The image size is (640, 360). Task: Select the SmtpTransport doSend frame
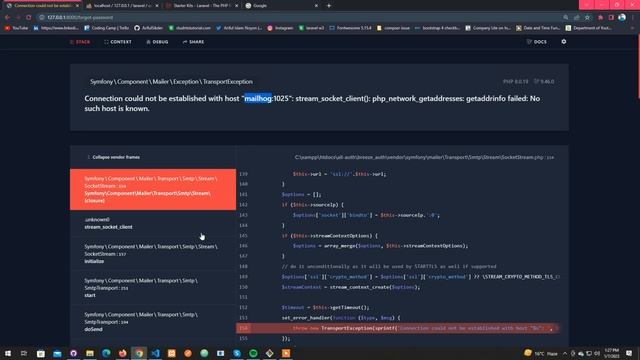[x=153, y=322]
